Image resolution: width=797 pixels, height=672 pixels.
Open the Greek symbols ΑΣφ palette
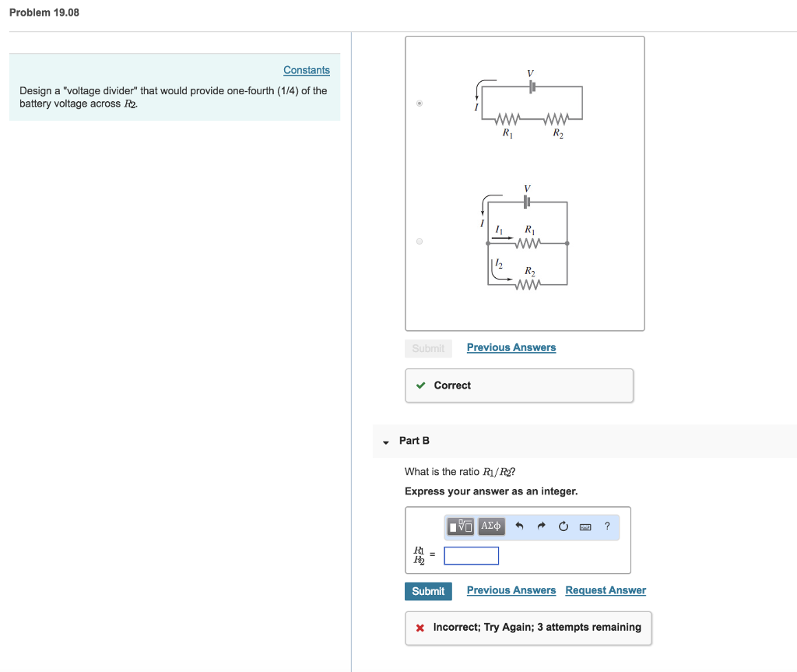click(490, 526)
